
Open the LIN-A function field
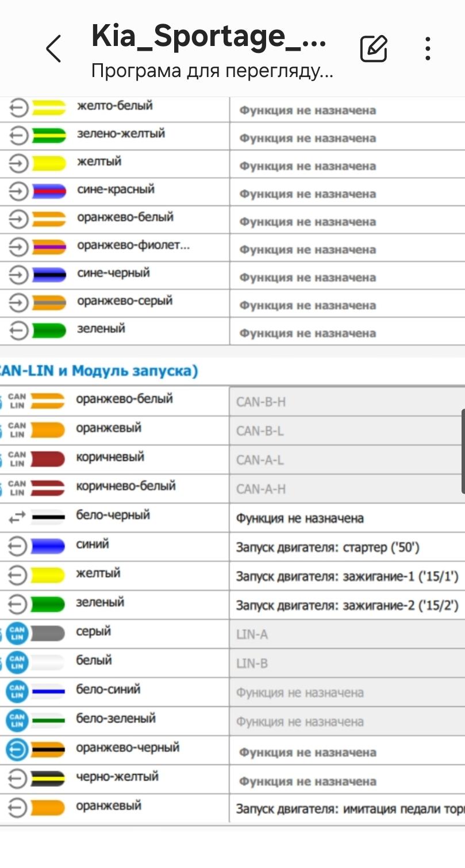pyautogui.click(x=347, y=634)
